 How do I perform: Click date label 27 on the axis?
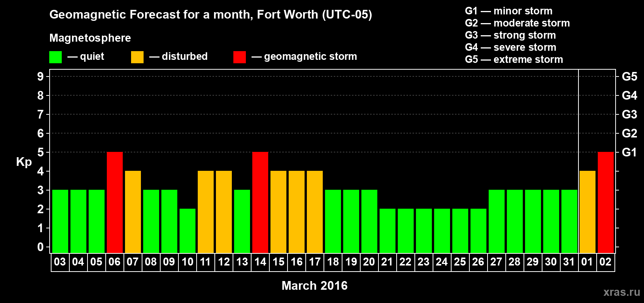click(496, 262)
